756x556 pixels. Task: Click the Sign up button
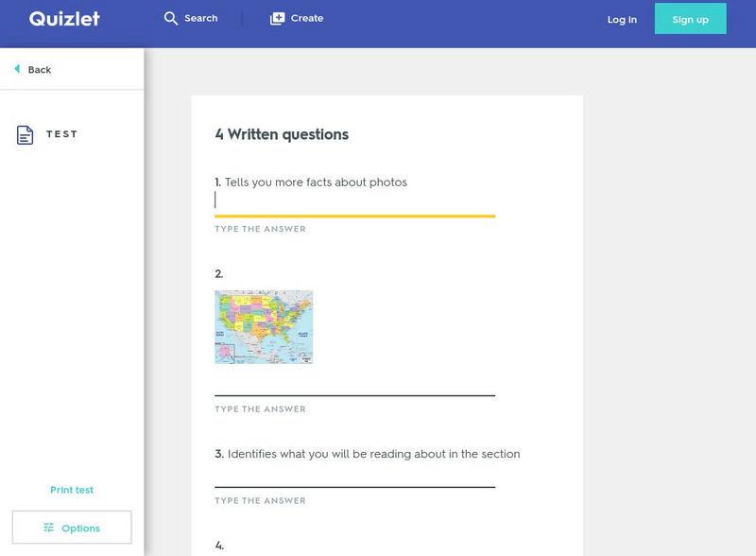click(691, 19)
